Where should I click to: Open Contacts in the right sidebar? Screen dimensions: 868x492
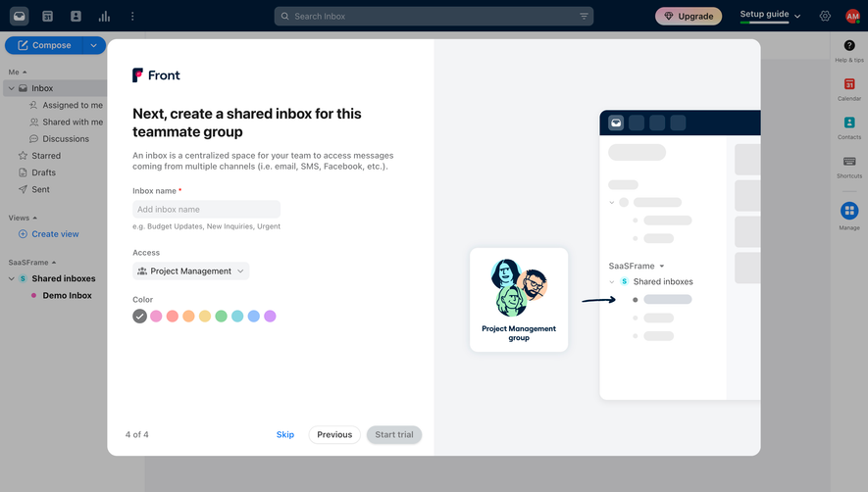point(849,127)
